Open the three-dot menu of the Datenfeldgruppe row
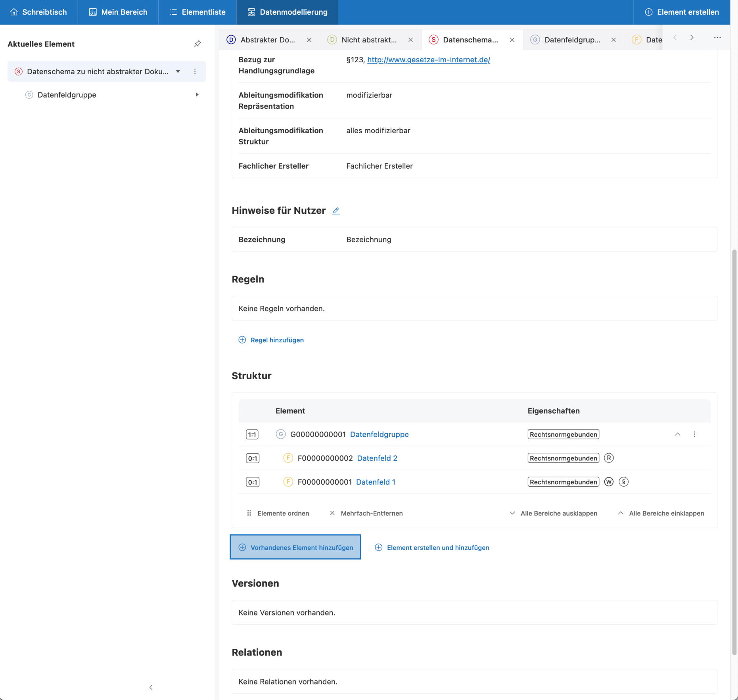The height and width of the screenshot is (700, 738). point(694,434)
